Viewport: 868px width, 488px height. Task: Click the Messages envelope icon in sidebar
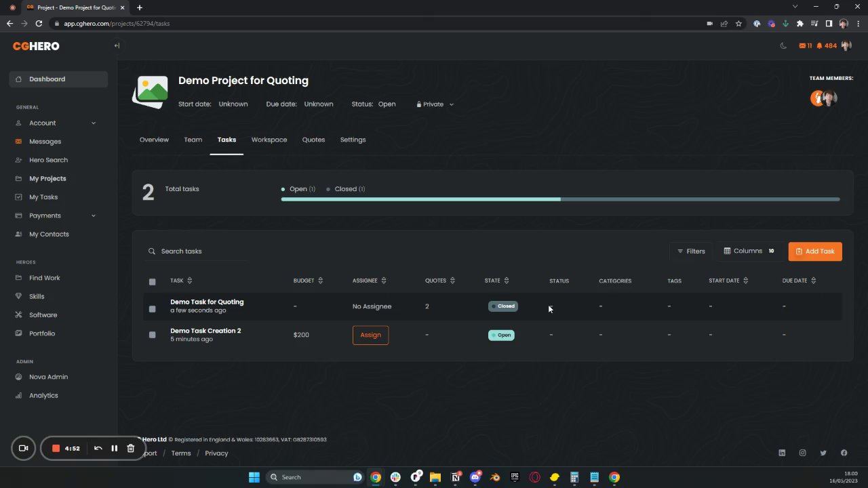coord(18,142)
